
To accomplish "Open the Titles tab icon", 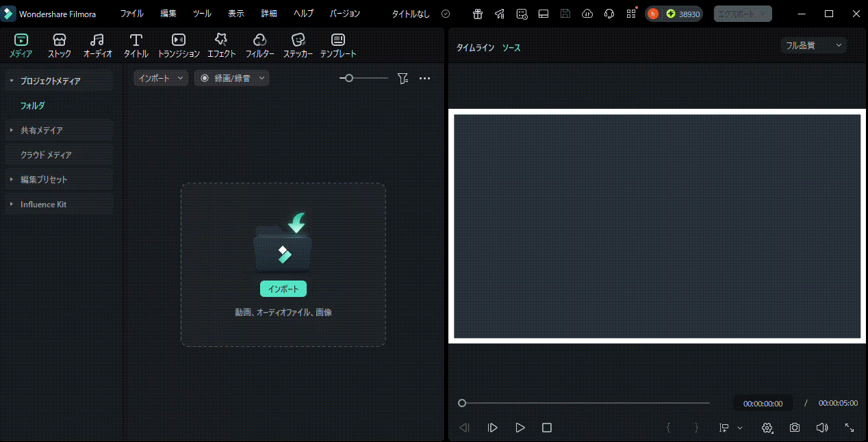I will 136,41.
